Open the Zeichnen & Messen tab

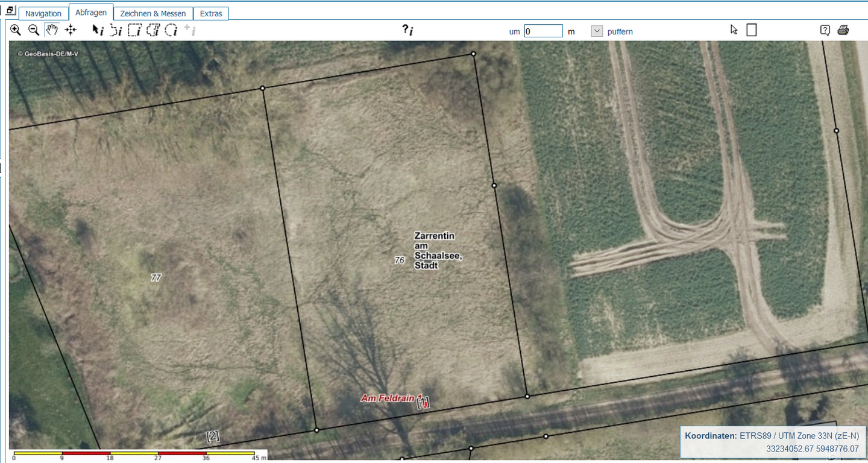point(153,13)
